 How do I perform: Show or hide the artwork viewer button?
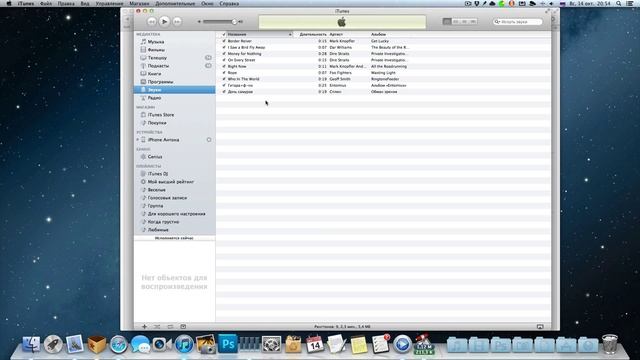click(x=183, y=327)
